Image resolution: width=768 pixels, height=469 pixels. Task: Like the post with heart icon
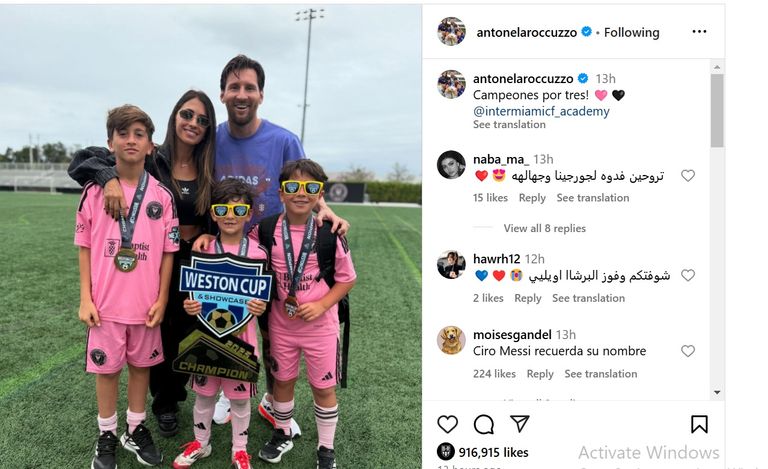coord(447,424)
